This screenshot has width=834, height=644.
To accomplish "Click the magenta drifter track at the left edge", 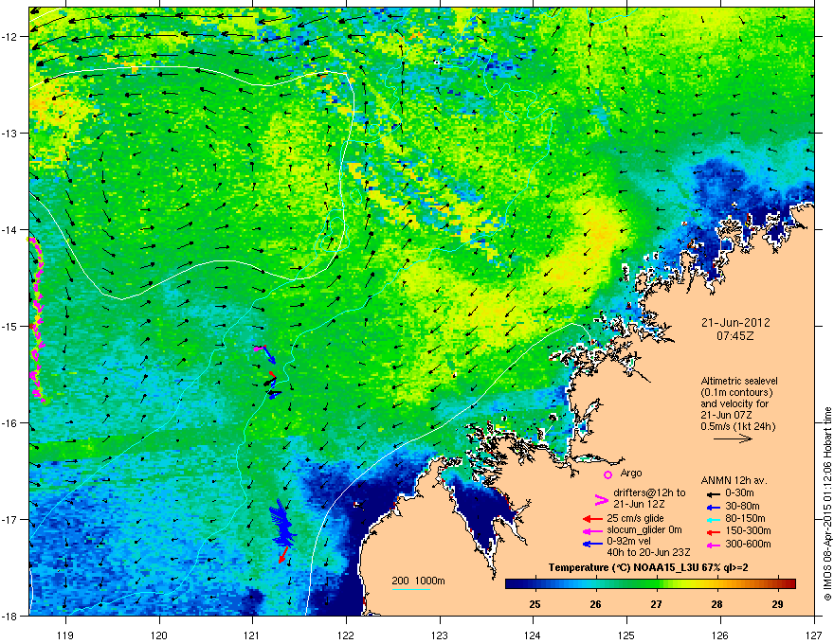I will (x=36, y=319).
